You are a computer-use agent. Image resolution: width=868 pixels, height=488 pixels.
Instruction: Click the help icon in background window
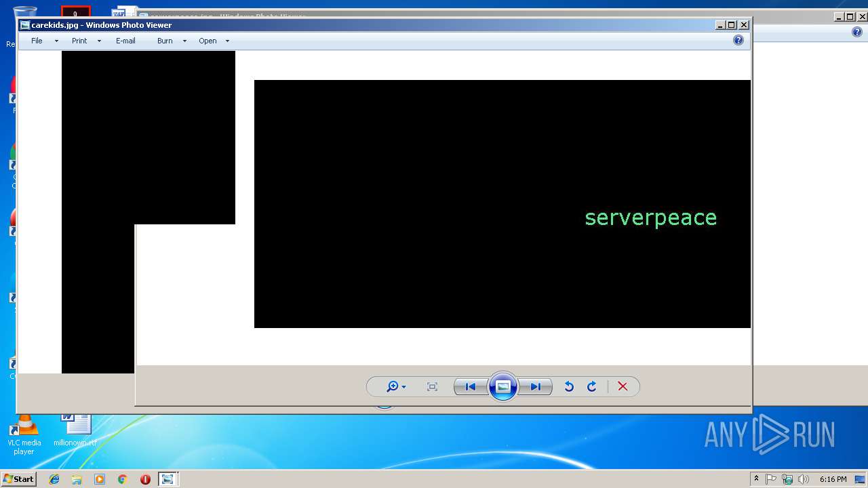point(858,32)
